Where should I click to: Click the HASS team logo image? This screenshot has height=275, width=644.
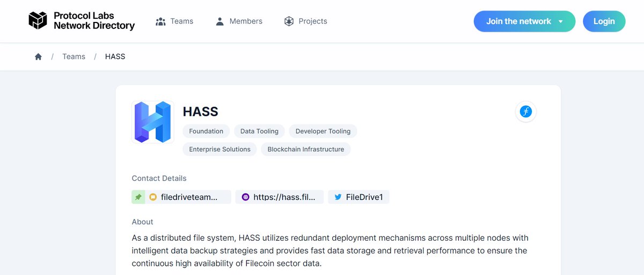153,122
